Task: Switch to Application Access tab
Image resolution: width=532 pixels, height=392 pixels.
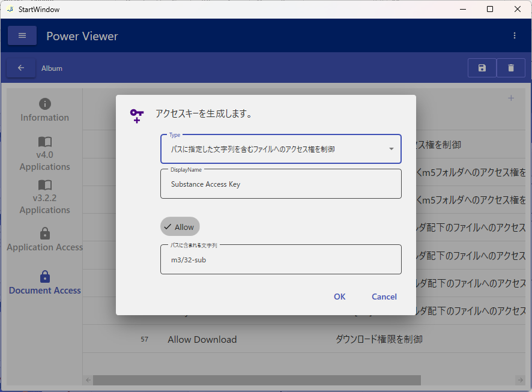Action: (45, 240)
